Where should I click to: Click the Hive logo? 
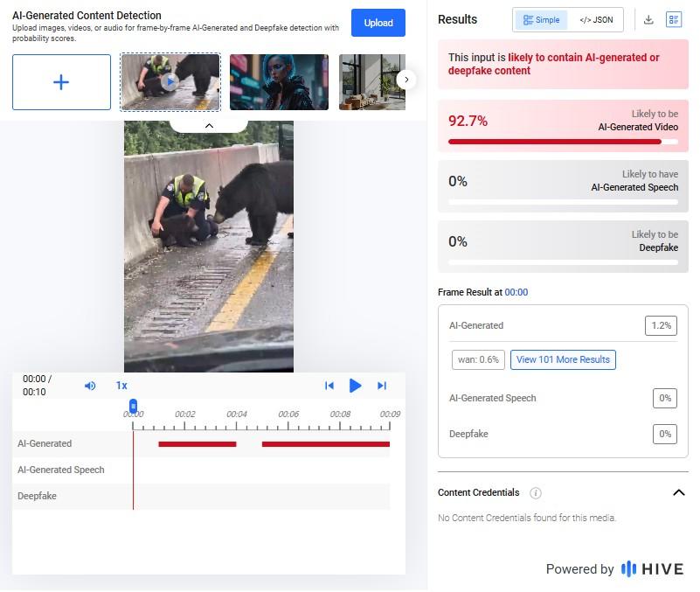[652, 569]
